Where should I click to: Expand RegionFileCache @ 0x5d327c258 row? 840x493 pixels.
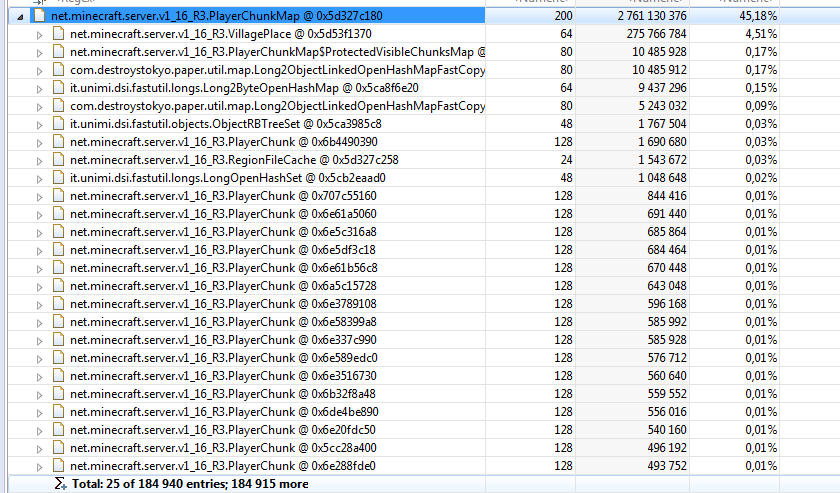tap(39, 161)
